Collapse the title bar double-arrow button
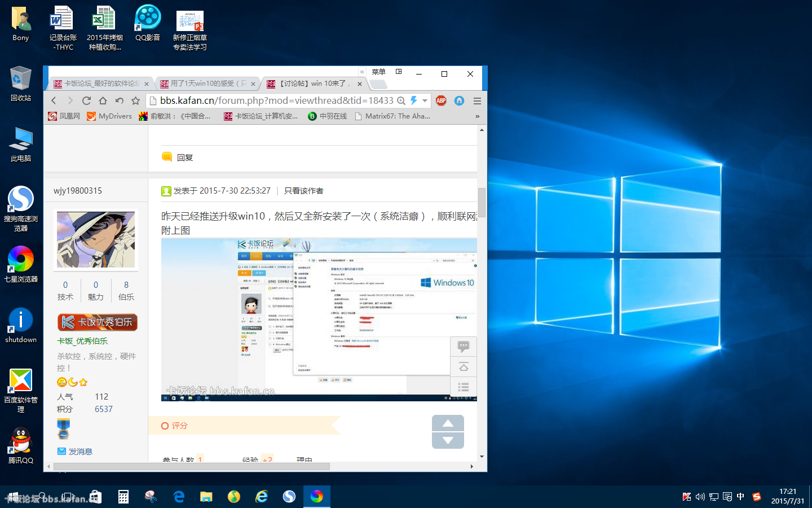 [x=362, y=72]
